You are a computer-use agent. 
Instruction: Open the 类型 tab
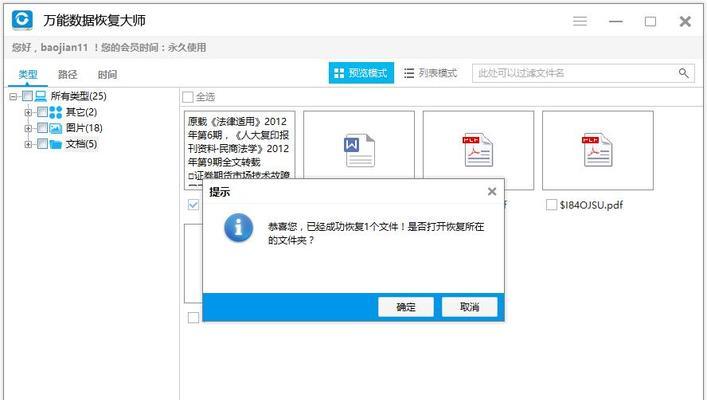coord(28,74)
